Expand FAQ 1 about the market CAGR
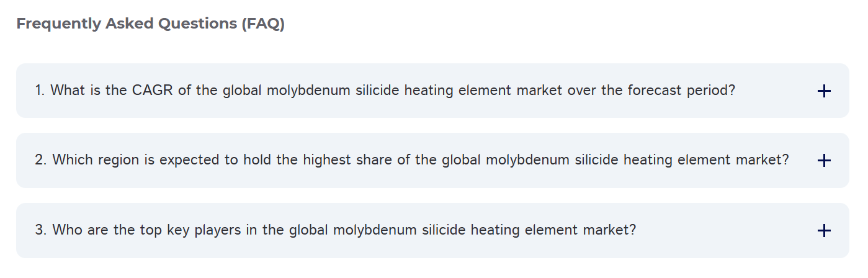 point(385,91)
